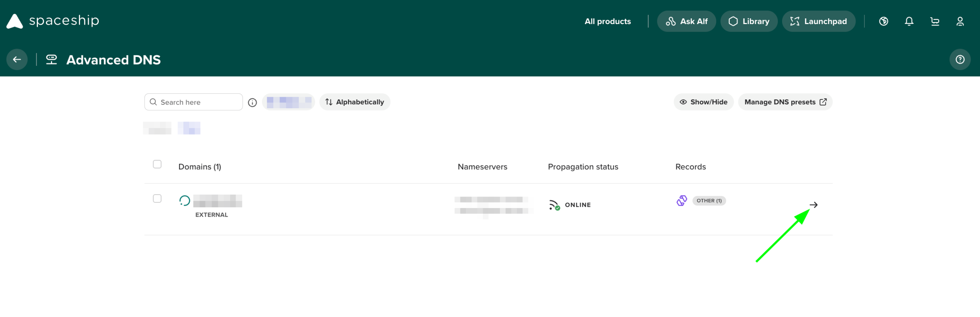Open the user account menu
Screen dimensions: 980x317
coord(960,21)
